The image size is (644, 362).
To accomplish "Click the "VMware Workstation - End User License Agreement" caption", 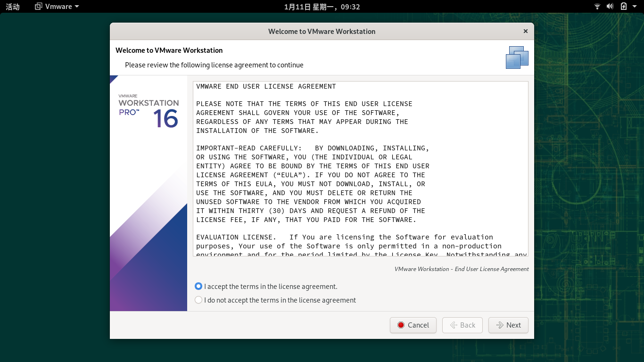I will pyautogui.click(x=462, y=269).
